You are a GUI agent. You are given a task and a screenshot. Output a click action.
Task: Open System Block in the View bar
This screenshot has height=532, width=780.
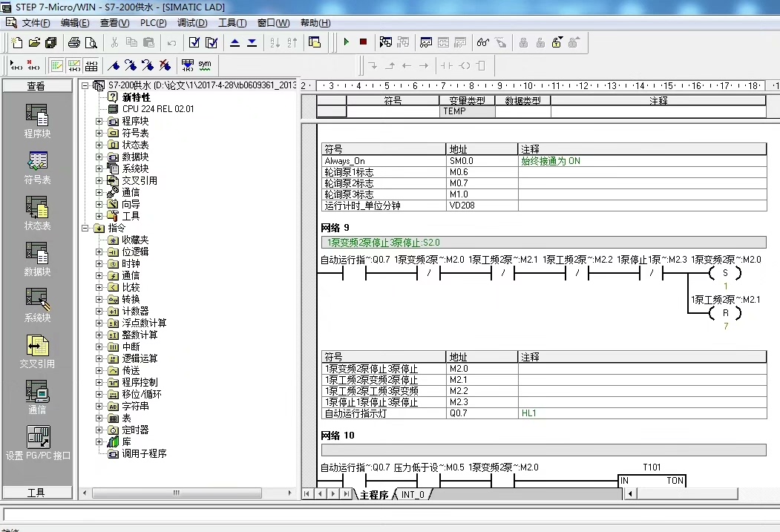[x=37, y=305]
